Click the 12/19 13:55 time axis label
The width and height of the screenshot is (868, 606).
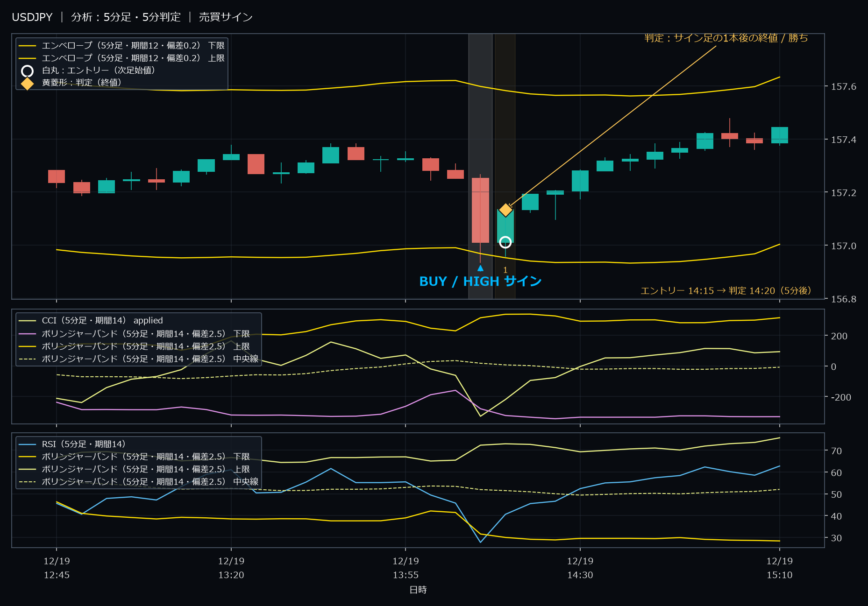[x=406, y=568]
